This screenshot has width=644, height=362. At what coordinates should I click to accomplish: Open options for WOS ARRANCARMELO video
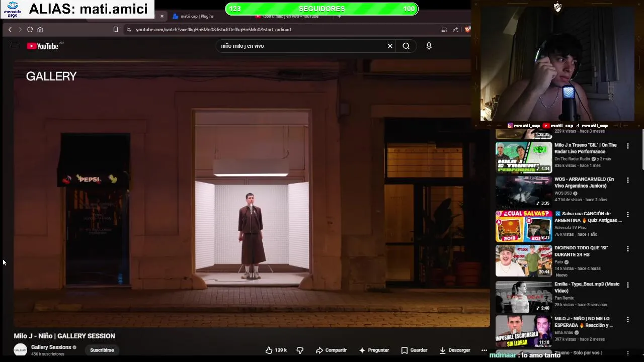point(627,180)
